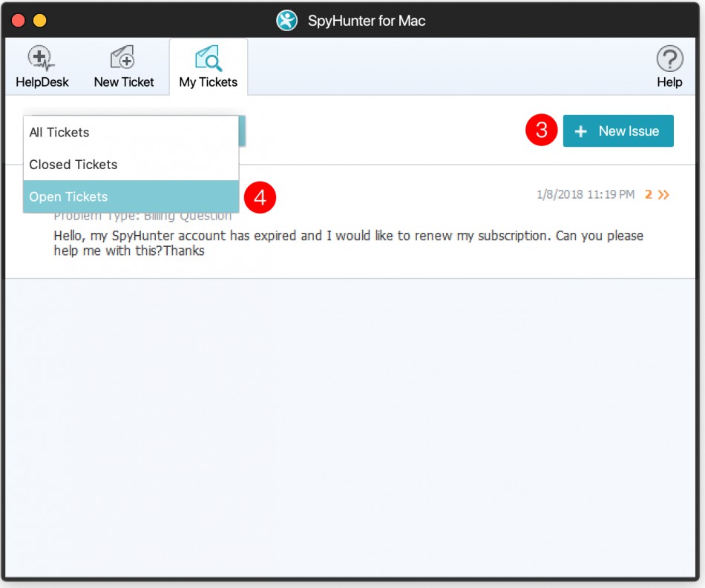The height and width of the screenshot is (588, 705).
Task: Open the Help question mark icon
Action: [x=669, y=59]
